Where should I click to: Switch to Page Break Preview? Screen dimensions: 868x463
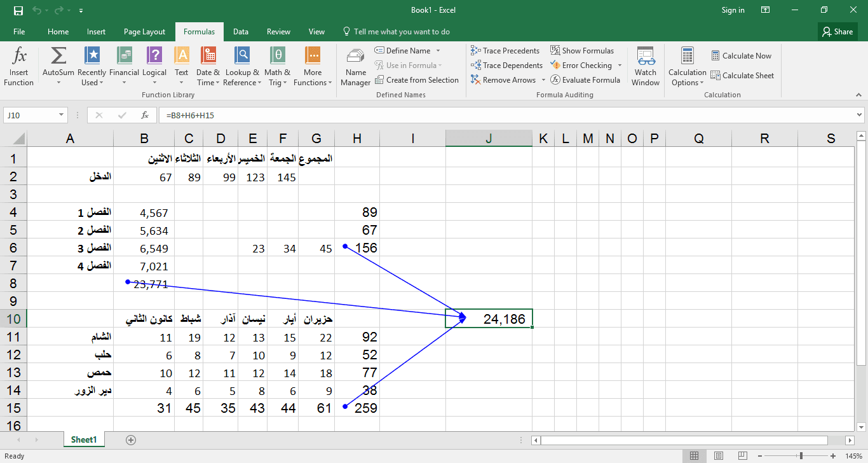coord(743,456)
